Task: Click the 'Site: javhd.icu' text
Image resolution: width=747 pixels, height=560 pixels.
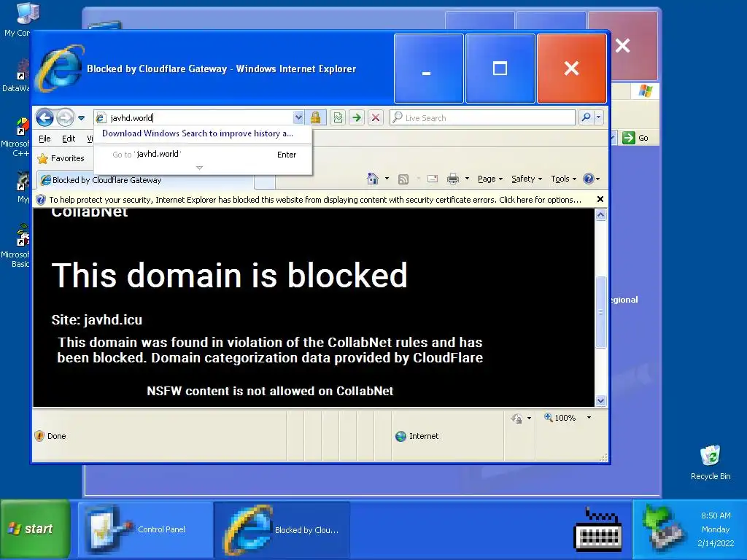Action: click(97, 319)
